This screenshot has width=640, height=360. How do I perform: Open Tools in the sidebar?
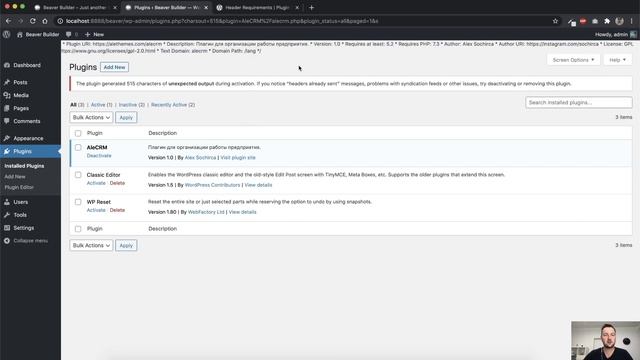[x=20, y=215]
